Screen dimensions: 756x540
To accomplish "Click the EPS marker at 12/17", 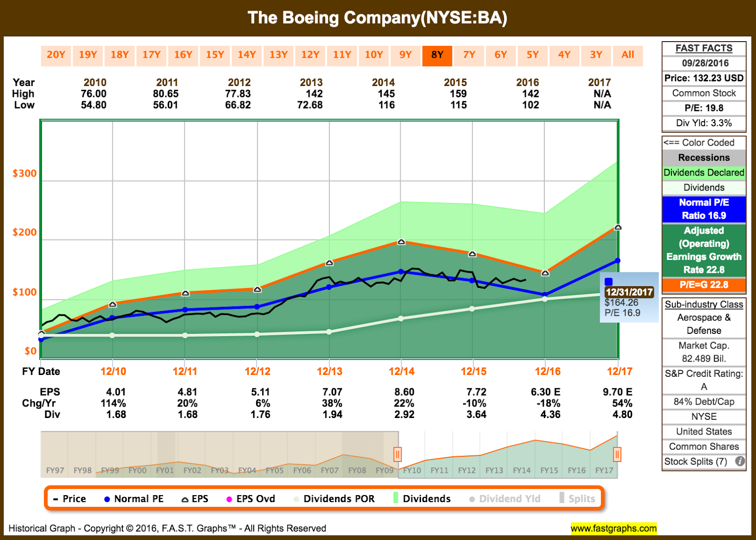I will [618, 227].
